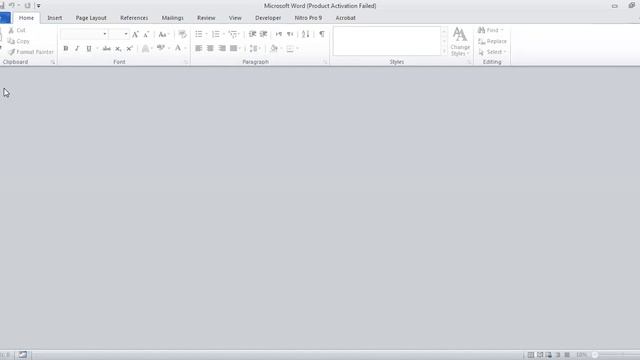This screenshot has width=640, height=360.
Task: Click the Copy button
Action: click(x=18, y=41)
